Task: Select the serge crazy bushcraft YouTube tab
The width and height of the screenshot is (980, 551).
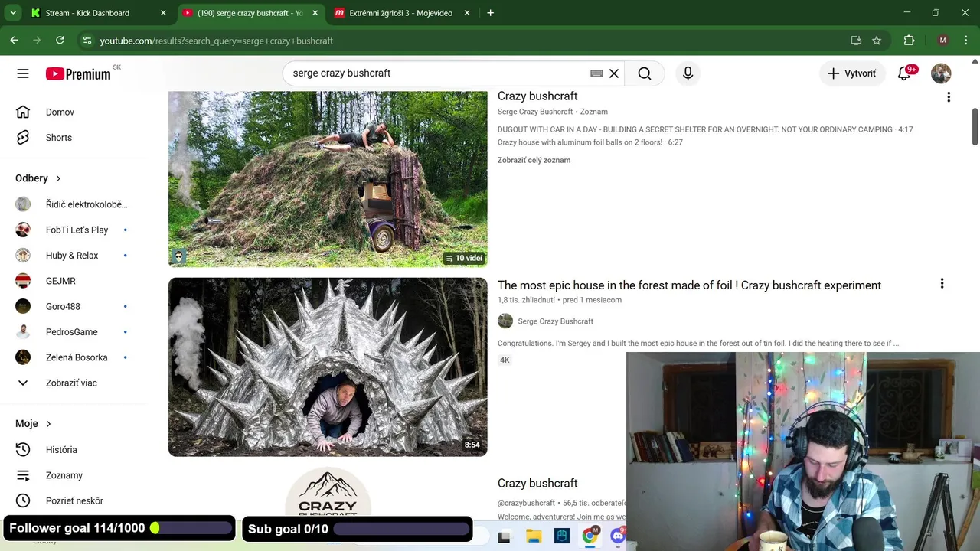Action: [251, 13]
